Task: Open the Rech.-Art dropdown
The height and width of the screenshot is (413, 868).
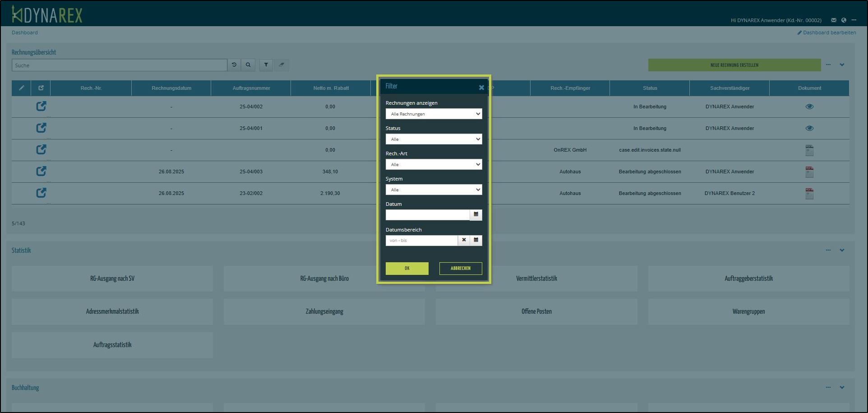Action: [434, 164]
